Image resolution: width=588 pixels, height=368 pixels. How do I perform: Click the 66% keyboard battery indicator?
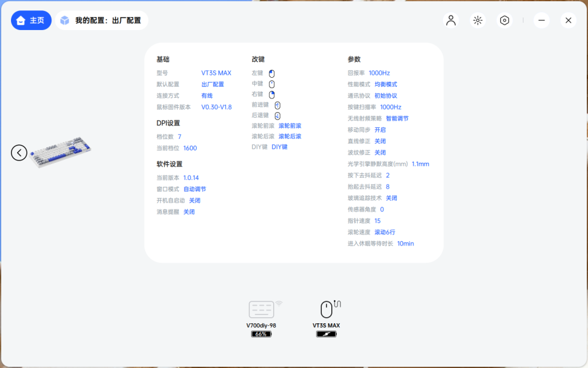pyautogui.click(x=262, y=334)
